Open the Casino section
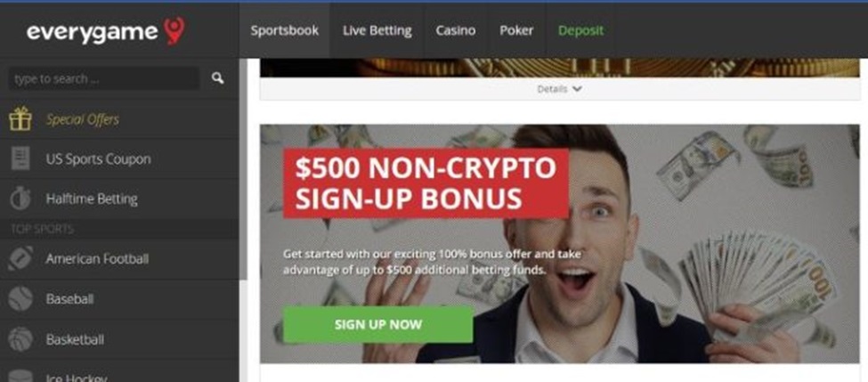Screen dimensions: 868x382 click(456, 30)
